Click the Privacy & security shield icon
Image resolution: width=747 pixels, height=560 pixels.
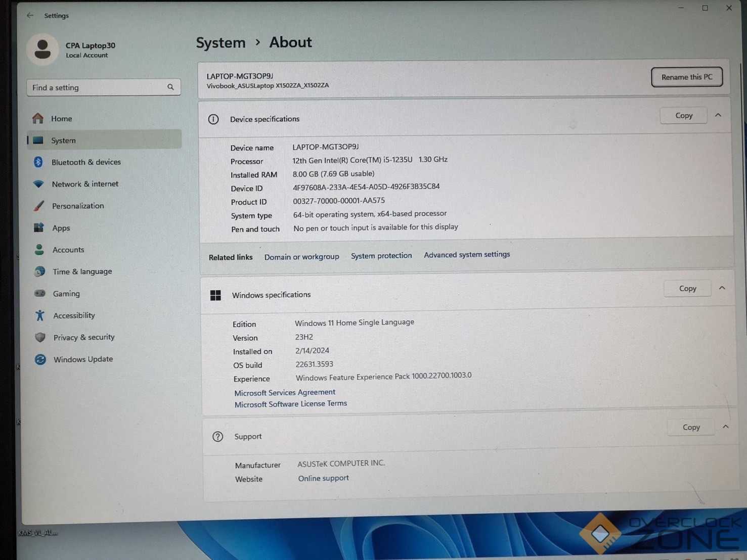(40, 337)
